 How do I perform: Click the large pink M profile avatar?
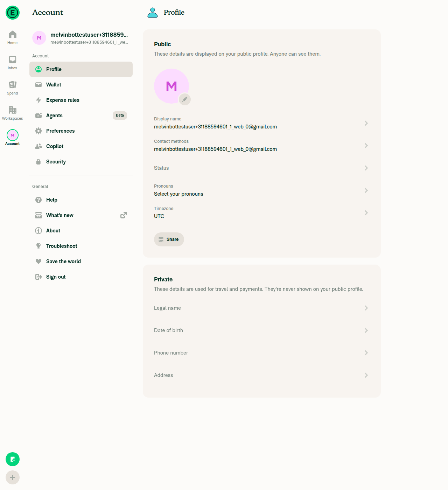[x=171, y=86]
